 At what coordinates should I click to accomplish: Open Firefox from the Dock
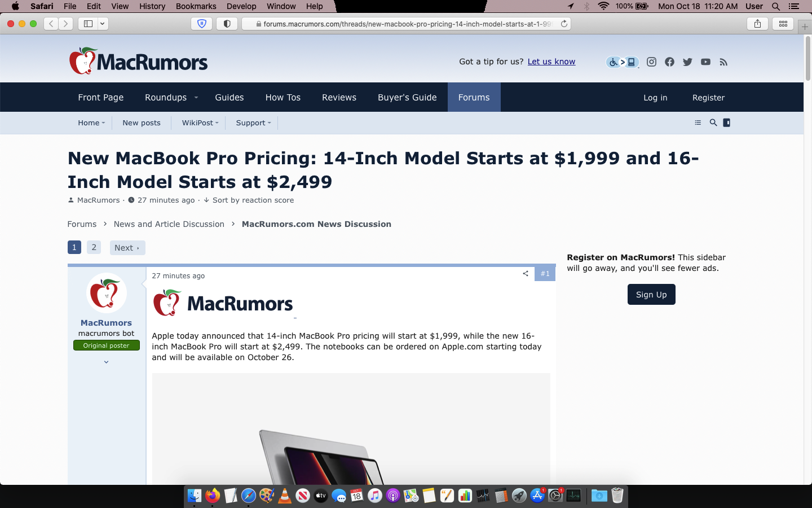click(x=213, y=496)
